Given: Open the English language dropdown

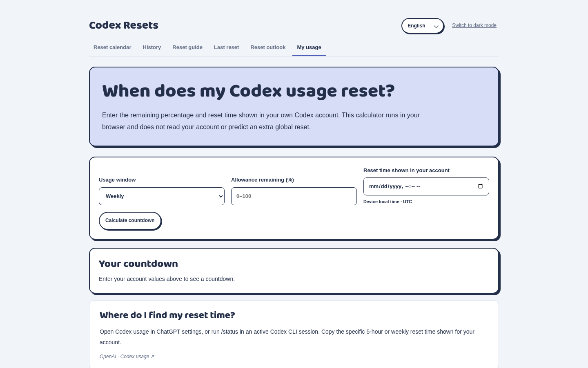Looking at the screenshot, I should pos(422,26).
